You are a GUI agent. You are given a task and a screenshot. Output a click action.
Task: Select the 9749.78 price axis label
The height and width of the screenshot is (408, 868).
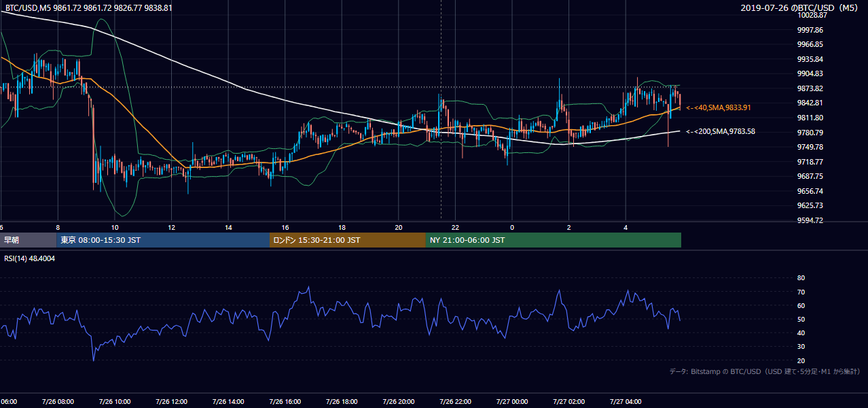coord(810,147)
